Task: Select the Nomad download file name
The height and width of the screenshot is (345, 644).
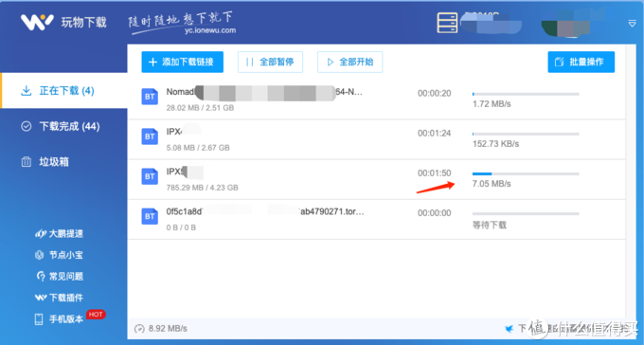Action: 264,92
